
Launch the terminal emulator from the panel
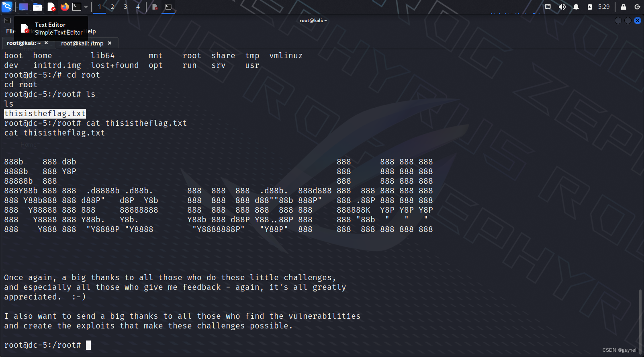point(77,7)
